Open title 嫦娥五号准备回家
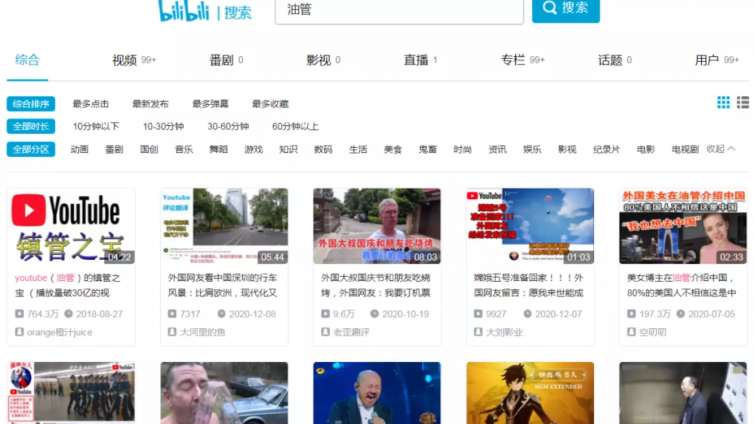This screenshot has width=754, height=424. [x=528, y=285]
